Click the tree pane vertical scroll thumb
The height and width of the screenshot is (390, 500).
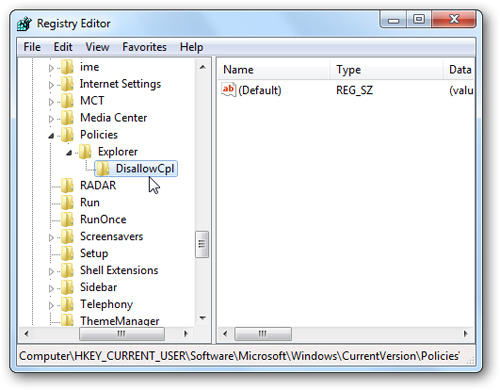(x=202, y=244)
